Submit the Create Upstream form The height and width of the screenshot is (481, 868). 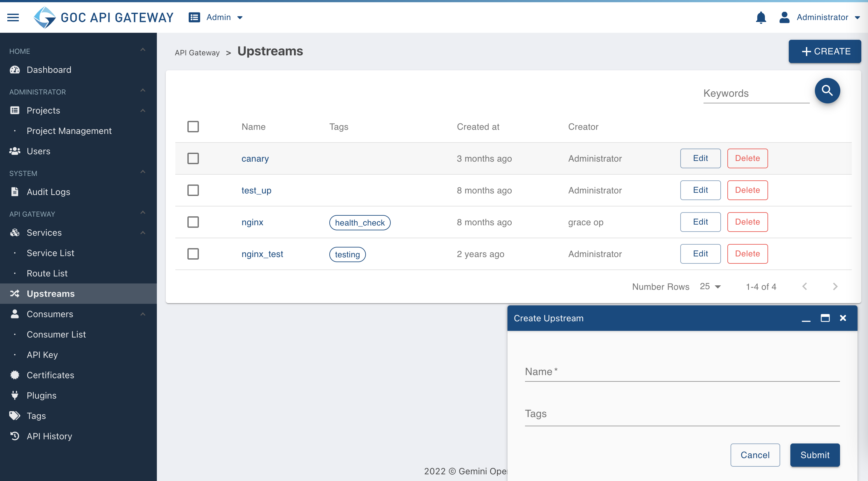pyautogui.click(x=815, y=455)
